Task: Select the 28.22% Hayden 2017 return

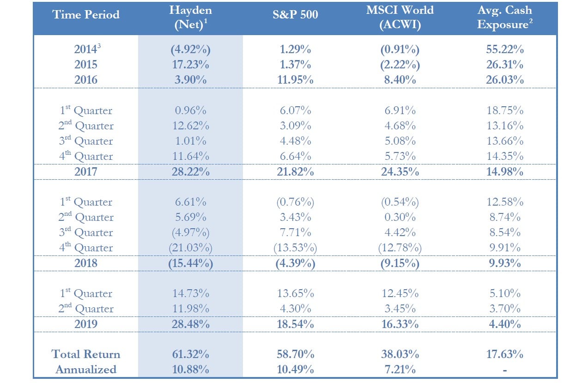Action: (190, 171)
